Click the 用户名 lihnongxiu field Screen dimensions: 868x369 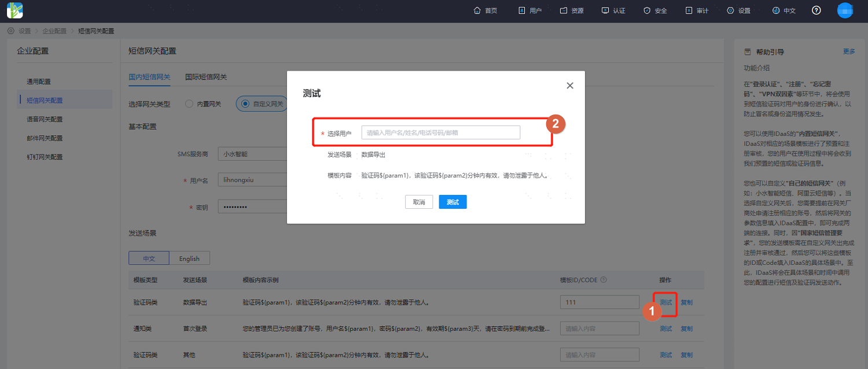coord(253,180)
